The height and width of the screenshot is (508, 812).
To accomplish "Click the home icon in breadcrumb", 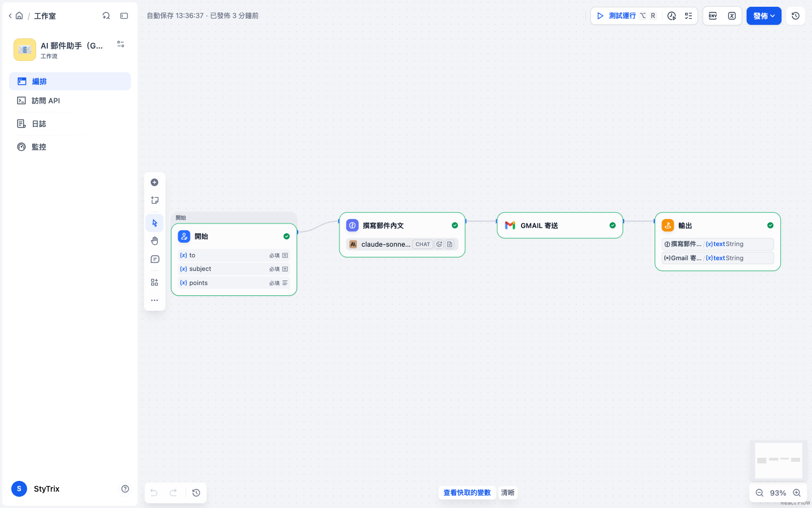I will [x=19, y=16].
